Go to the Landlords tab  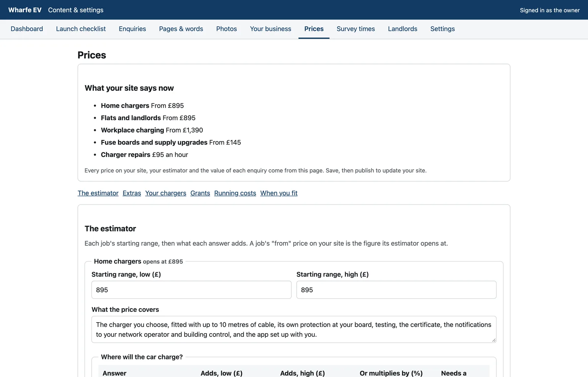(x=403, y=29)
